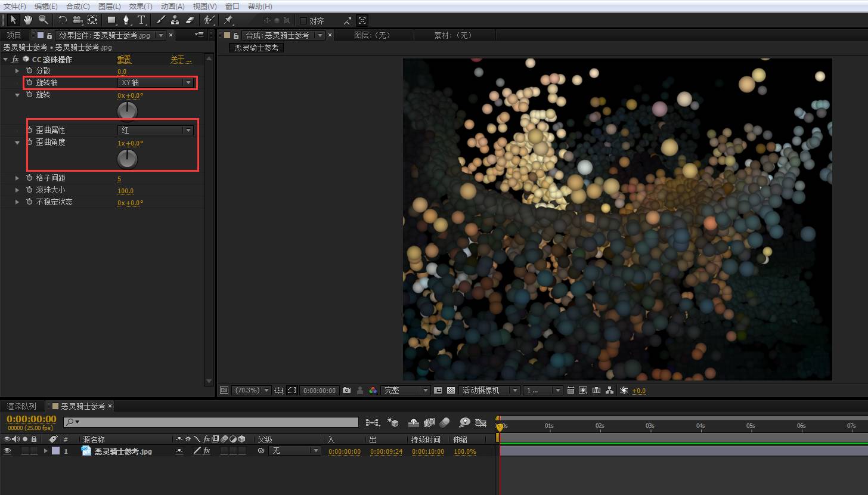Select the Hand tool
Image resolution: width=868 pixels, height=495 pixels.
click(28, 20)
